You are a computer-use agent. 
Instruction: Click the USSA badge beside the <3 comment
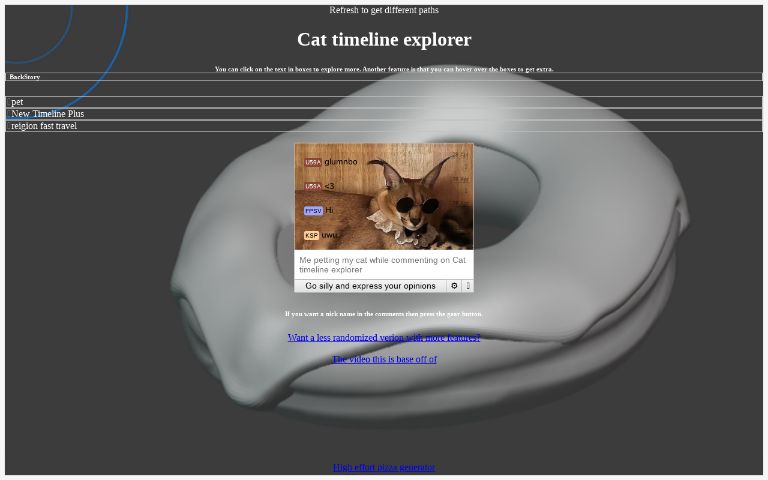[x=313, y=186]
